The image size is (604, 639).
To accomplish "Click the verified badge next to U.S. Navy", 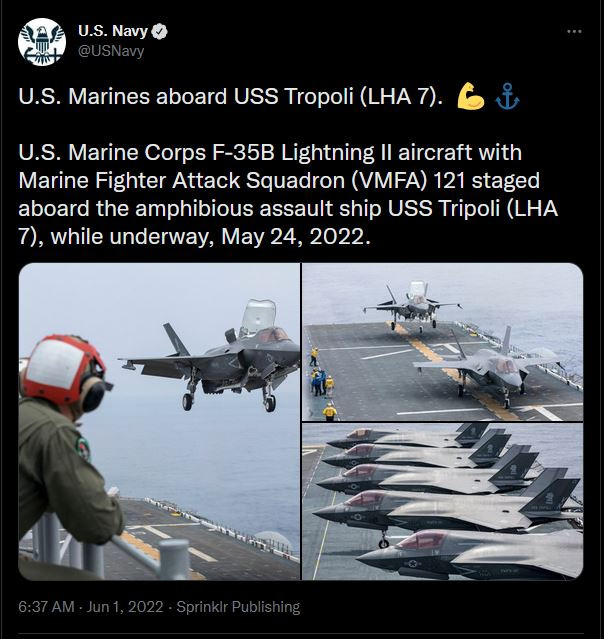I will tap(159, 31).
